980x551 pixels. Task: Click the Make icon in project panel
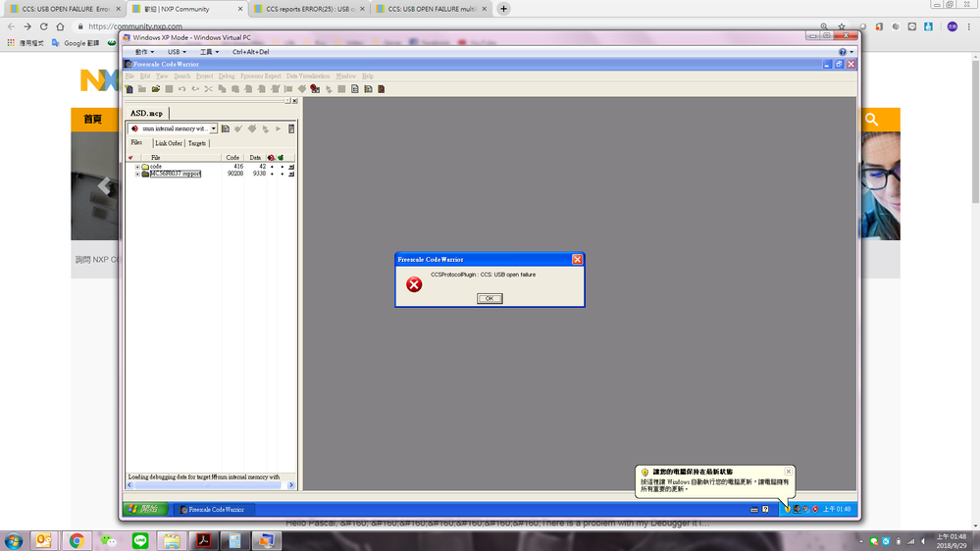[x=252, y=128]
